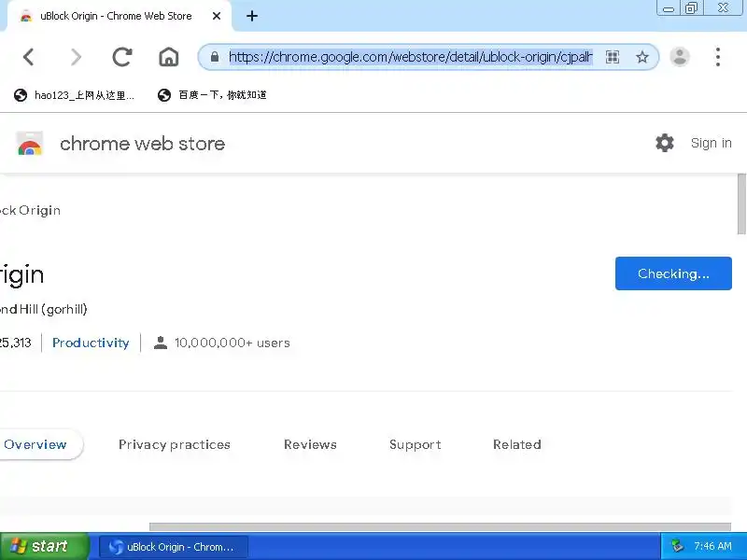This screenshot has height=560, width=747.
Task: Restore down the browser window
Action: point(691,8)
